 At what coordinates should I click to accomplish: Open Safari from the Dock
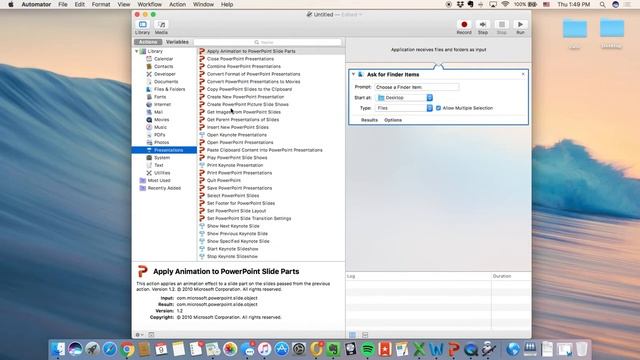coord(110,349)
